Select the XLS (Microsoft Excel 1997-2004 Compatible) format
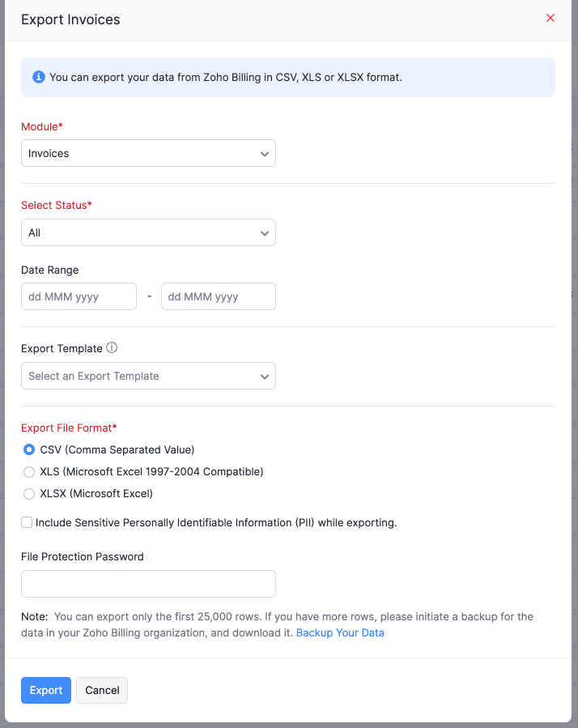Screen dimensions: 578x728 tap(29, 471)
